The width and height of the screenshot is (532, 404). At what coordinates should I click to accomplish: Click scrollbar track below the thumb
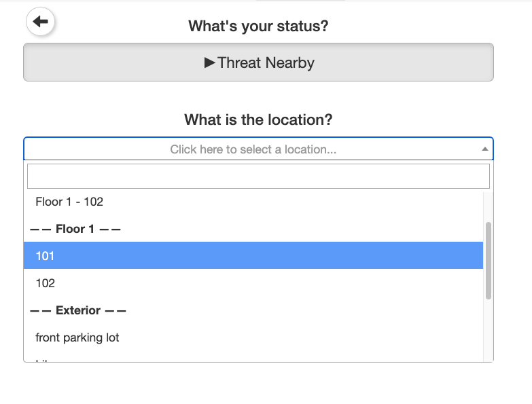(x=489, y=333)
